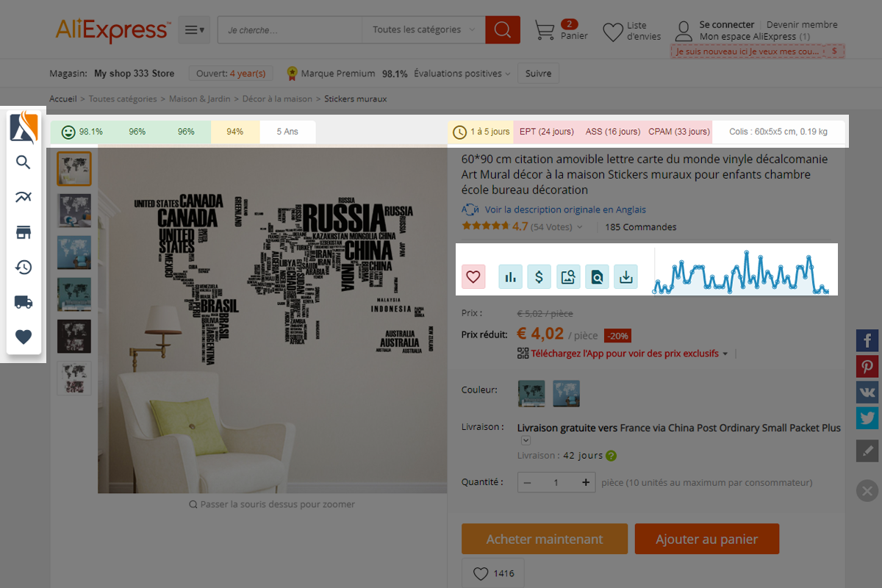
Task: Click the Acheter maintenant button
Action: tap(545, 539)
